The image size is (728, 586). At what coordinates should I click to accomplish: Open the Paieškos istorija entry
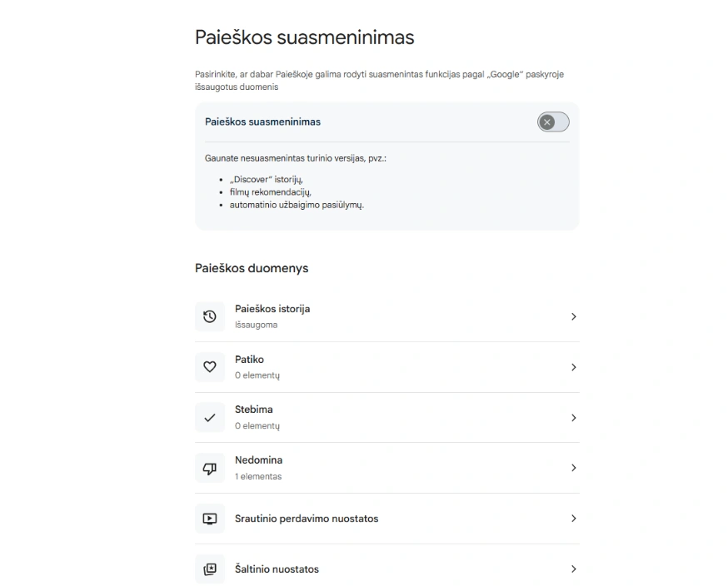[x=387, y=316]
